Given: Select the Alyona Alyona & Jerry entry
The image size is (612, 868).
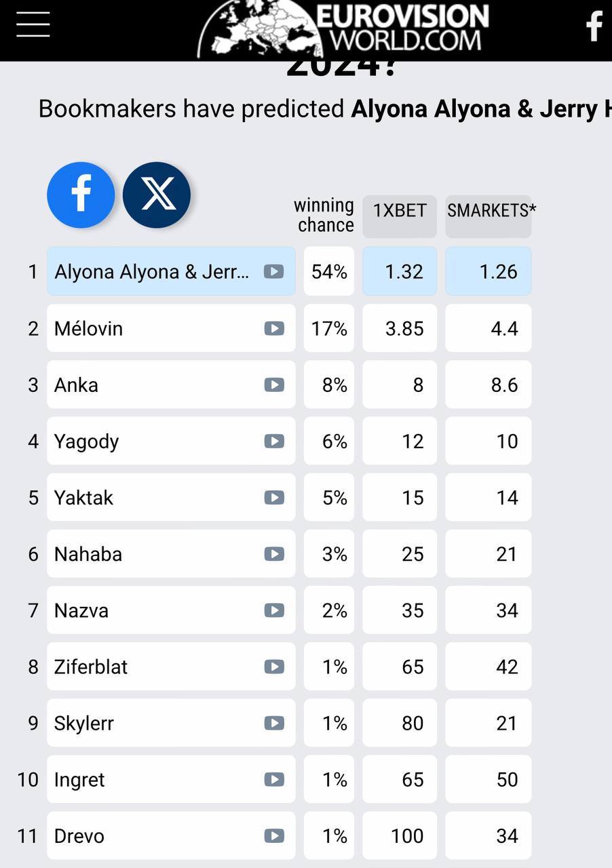Looking at the screenshot, I should click(x=153, y=272).
